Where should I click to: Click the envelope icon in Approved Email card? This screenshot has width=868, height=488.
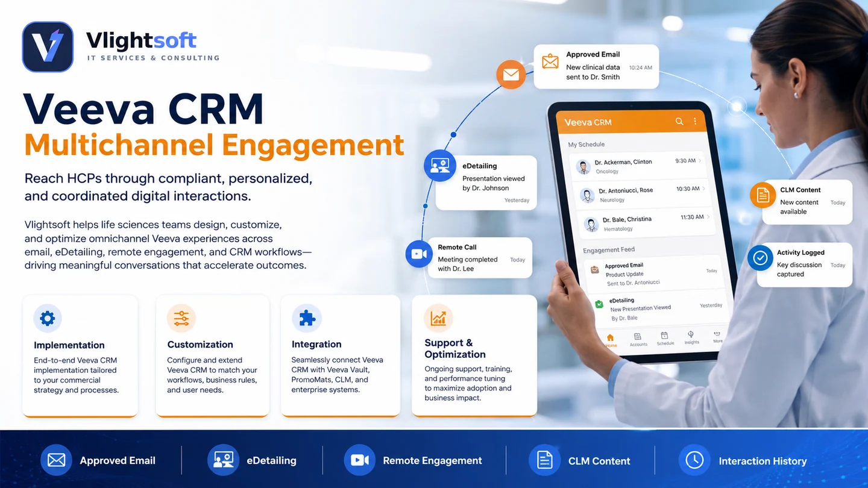tap(550, 61)
